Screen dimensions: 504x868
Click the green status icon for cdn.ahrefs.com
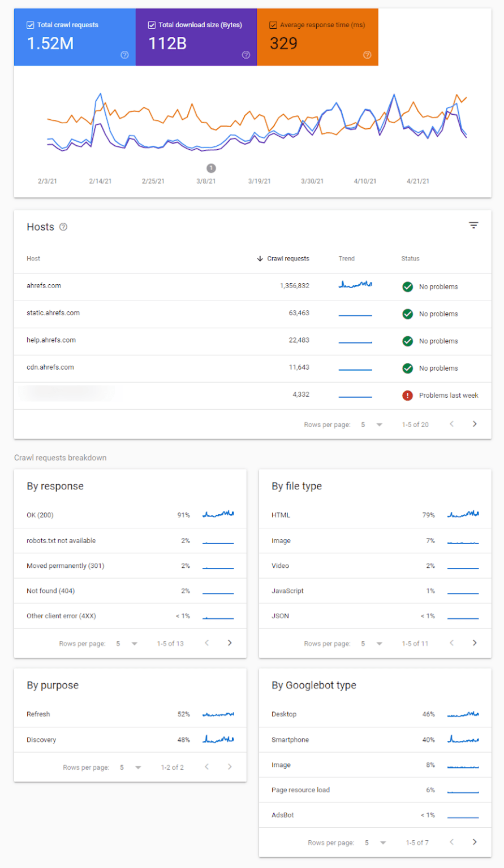click(x=407, y=368)
